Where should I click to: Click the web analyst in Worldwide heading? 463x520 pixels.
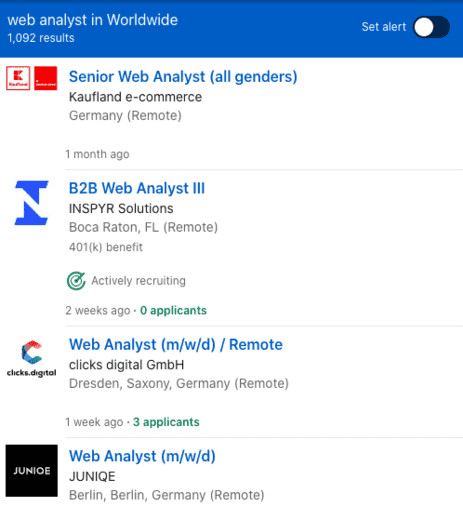[x=93, y=20]
